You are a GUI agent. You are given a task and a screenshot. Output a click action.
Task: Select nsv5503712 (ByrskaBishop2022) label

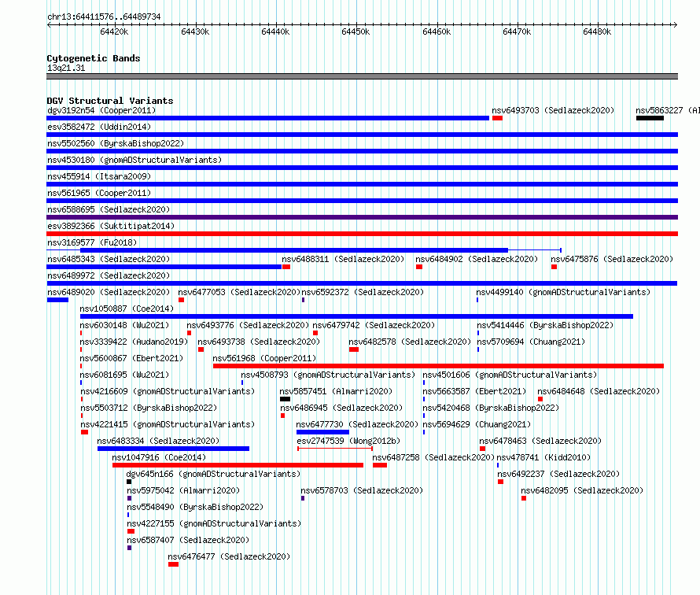pos(149,408)
